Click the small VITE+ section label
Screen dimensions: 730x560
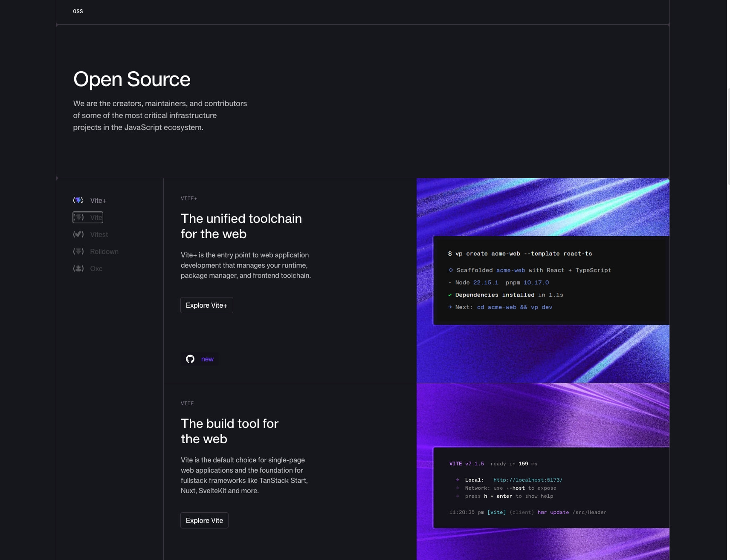tap(189, 199)
